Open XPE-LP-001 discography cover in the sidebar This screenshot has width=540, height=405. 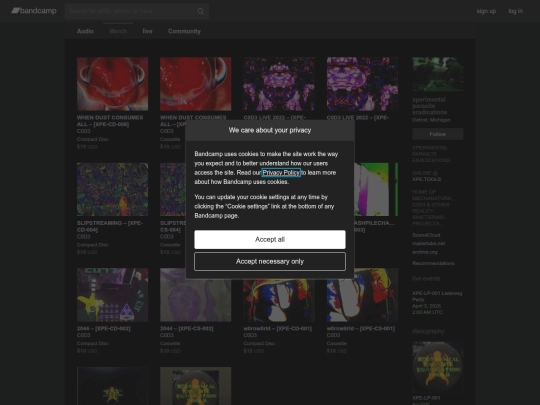click(437, 367)
